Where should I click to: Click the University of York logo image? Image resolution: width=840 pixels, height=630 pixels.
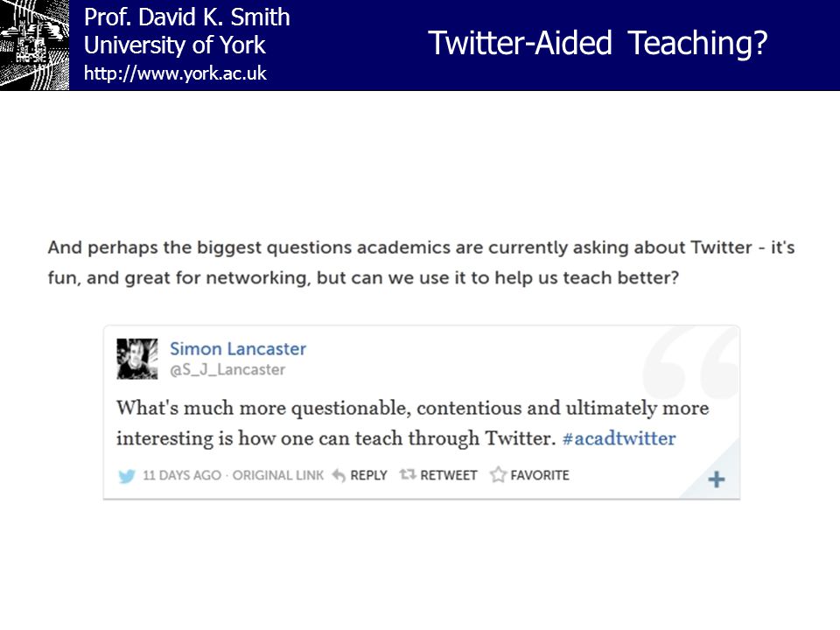tap(35, 45)
